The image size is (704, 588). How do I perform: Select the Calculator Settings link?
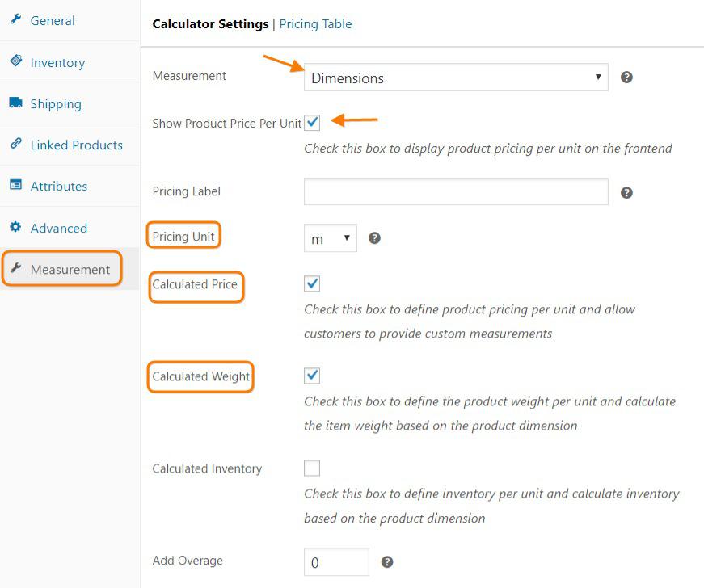coord(210,23)
